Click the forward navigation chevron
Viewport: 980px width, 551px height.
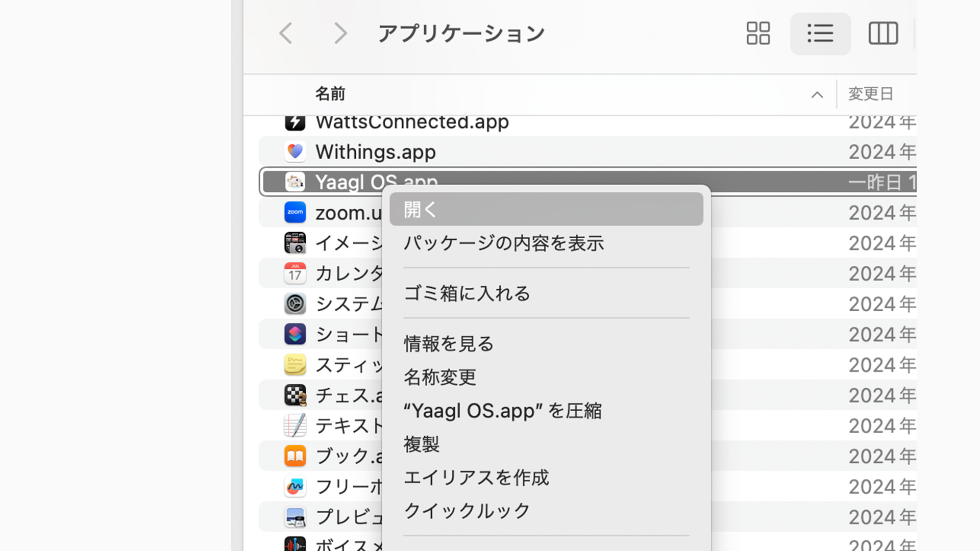tap(340, 33)
